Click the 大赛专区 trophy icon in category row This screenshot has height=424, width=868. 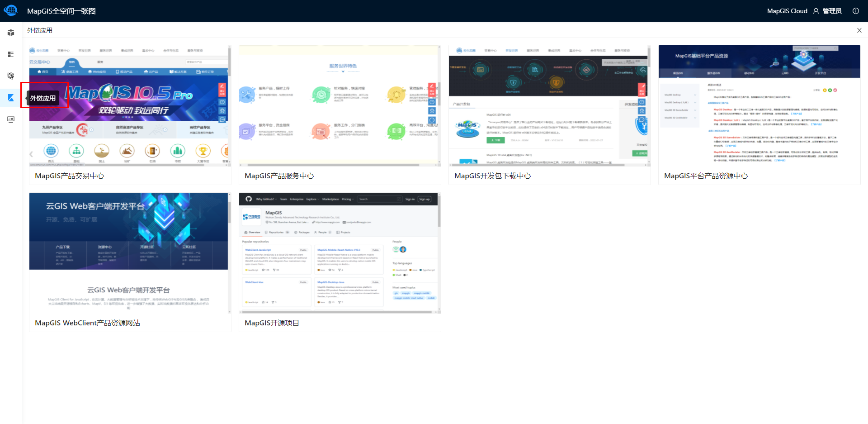[203, 151]
